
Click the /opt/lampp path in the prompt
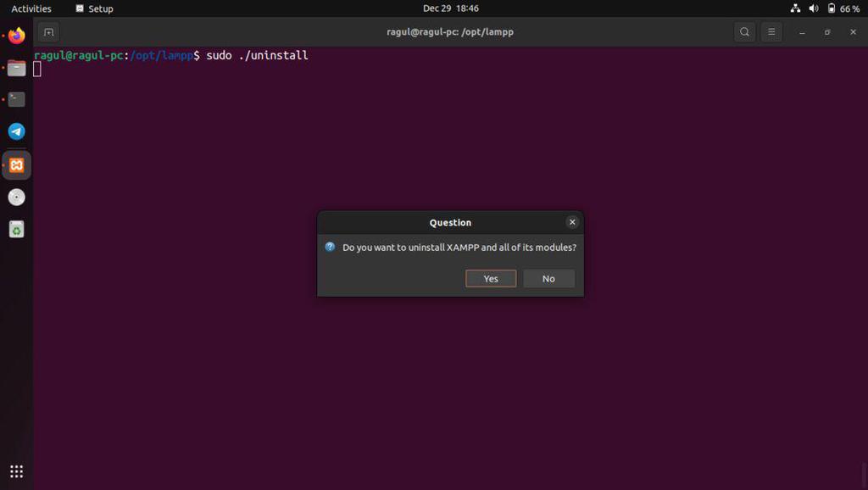tap(162, 55)
